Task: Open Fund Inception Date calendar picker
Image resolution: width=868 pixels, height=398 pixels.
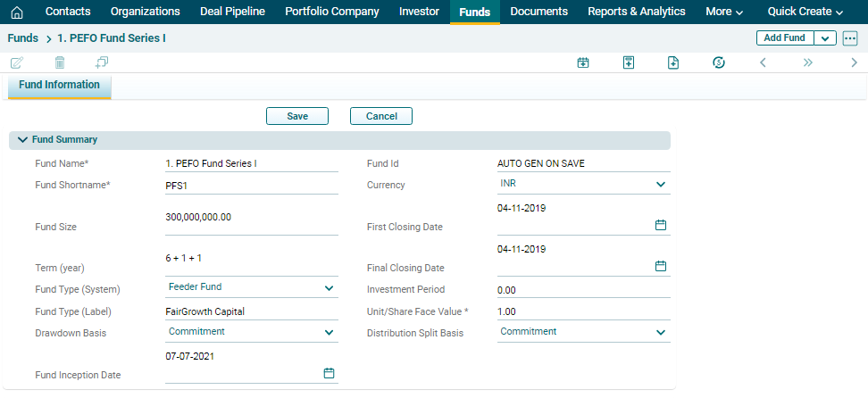Action: pyautogui.click(x=329, y=373)
